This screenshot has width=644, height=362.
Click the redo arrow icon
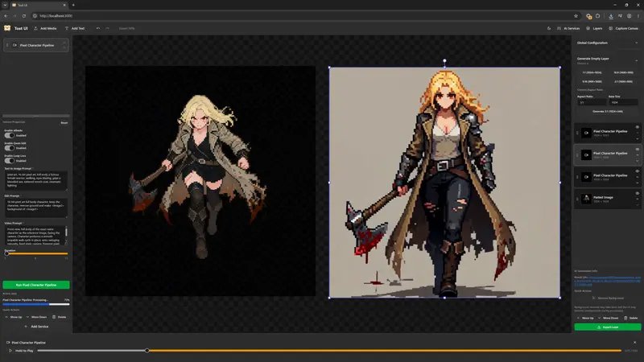click(x=108, y=28)
